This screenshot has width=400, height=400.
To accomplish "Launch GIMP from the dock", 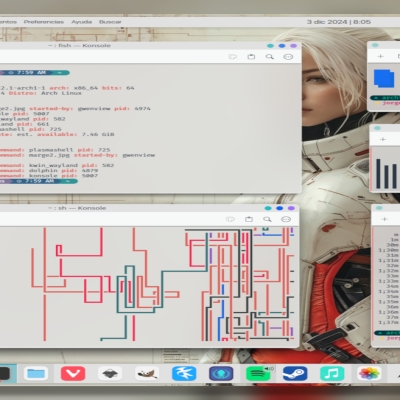I will 147,374.
